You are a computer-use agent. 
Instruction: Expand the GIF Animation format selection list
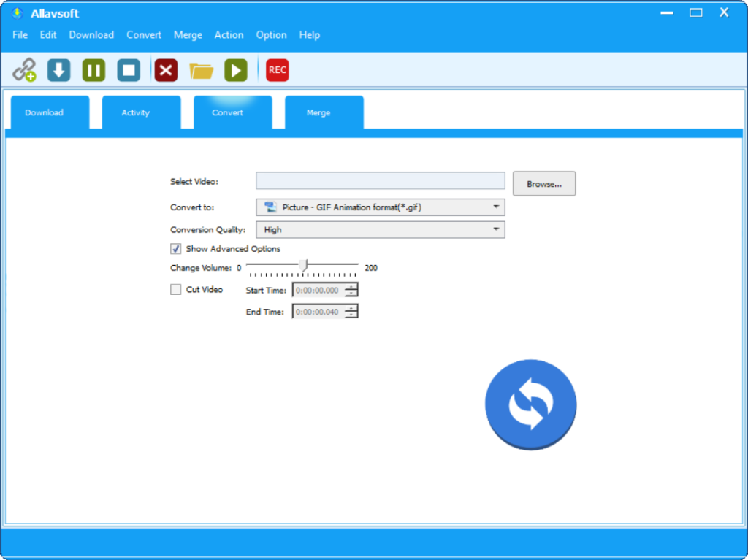(497, 207)
